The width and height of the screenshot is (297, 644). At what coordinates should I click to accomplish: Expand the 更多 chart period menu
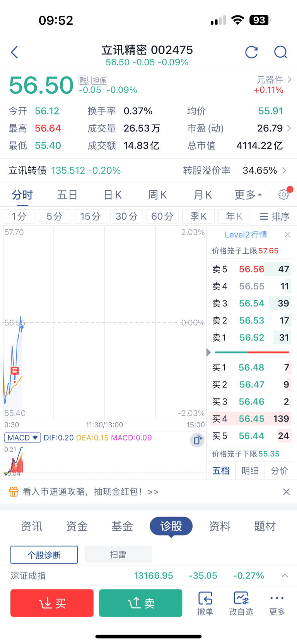pyautogui.click(x=248, y=195)
